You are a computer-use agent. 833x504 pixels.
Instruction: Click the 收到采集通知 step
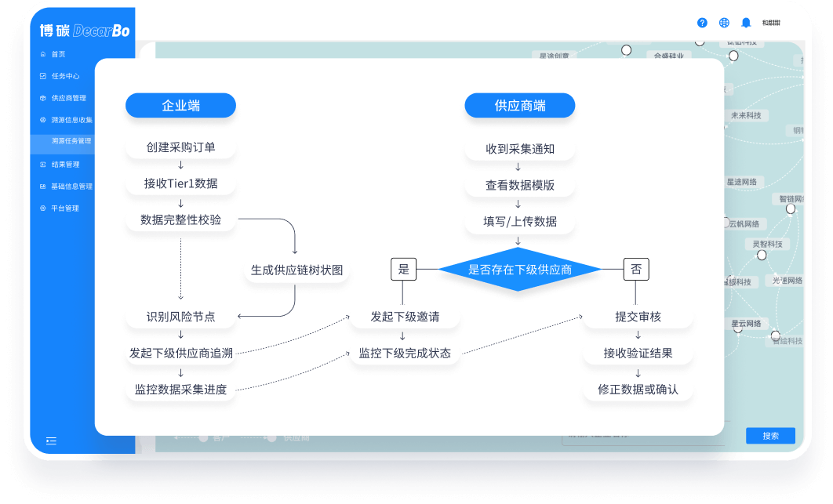click(519, 149)
